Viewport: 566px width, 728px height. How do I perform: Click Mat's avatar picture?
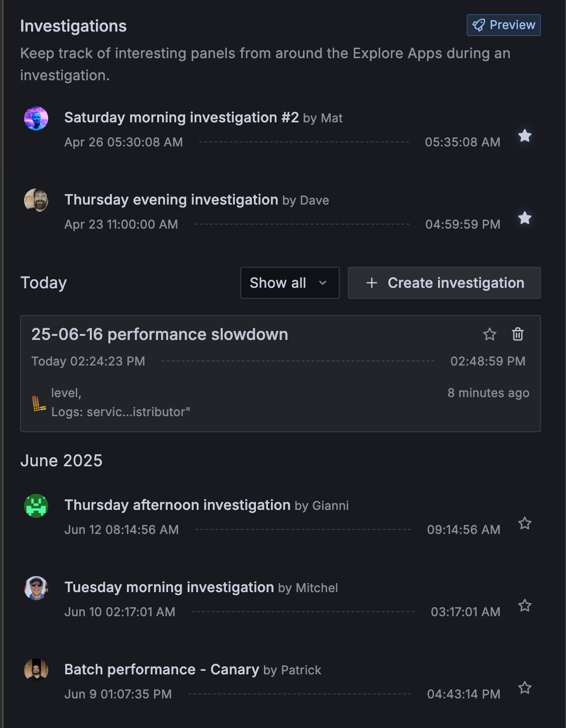[36, 118]
